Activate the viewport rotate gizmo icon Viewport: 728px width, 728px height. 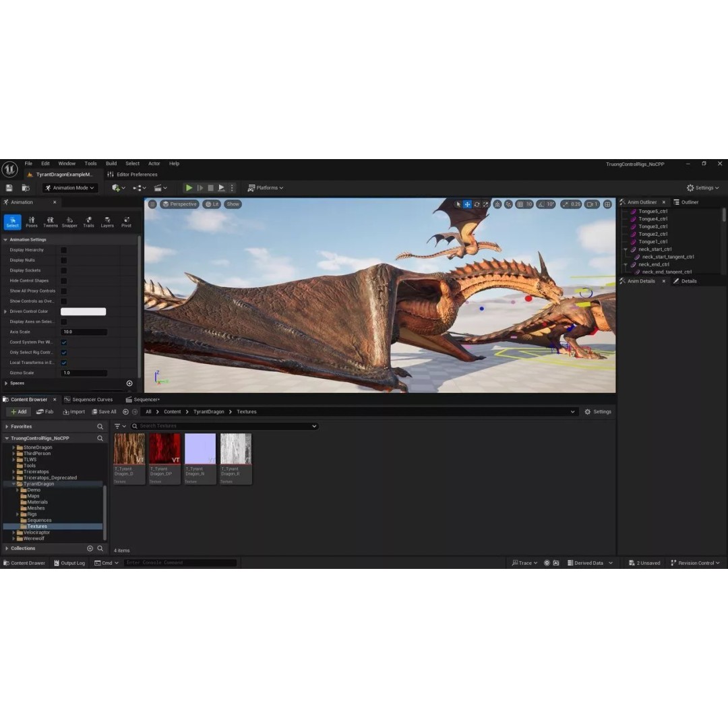(477, 204)
